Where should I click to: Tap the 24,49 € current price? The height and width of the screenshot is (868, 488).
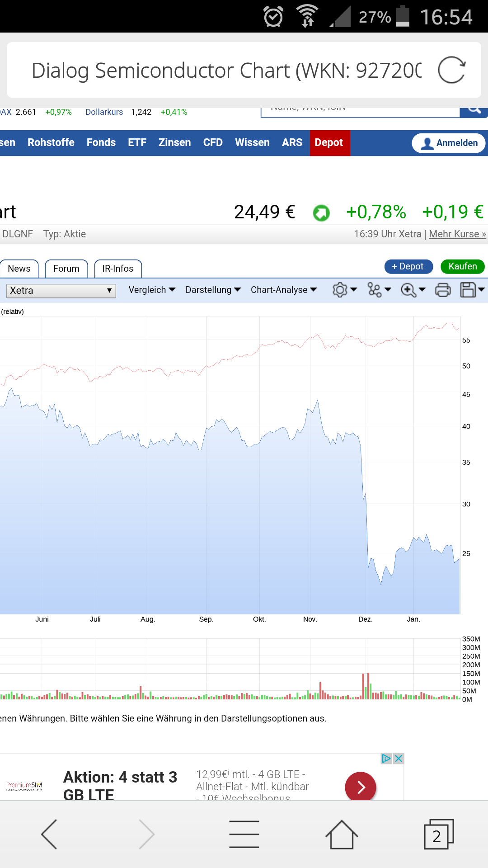click(264, 212)
